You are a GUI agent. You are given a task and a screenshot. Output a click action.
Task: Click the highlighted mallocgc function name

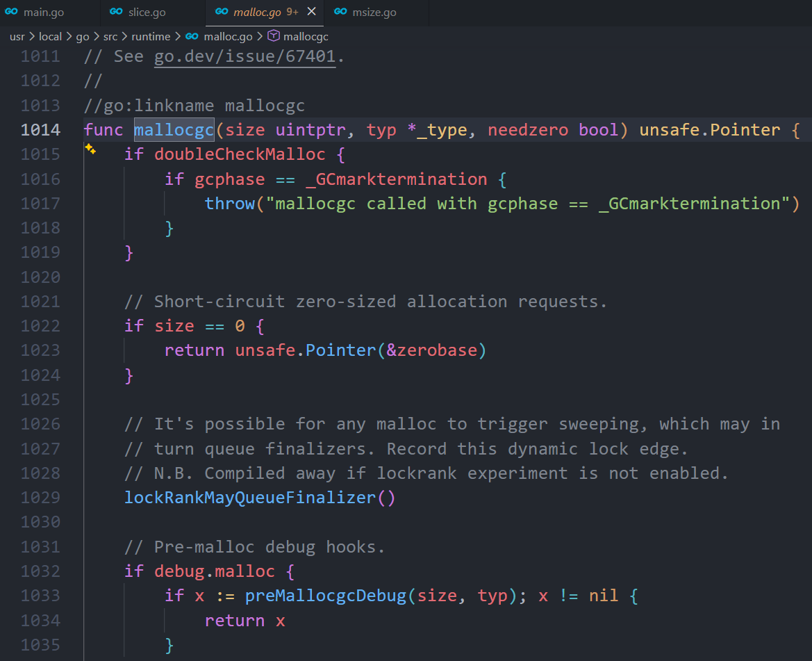[x=174, y=129]
